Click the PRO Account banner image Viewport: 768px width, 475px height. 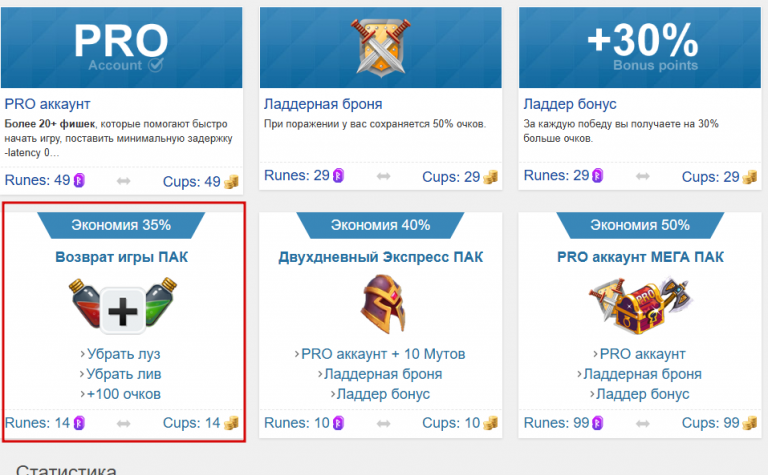121,48
